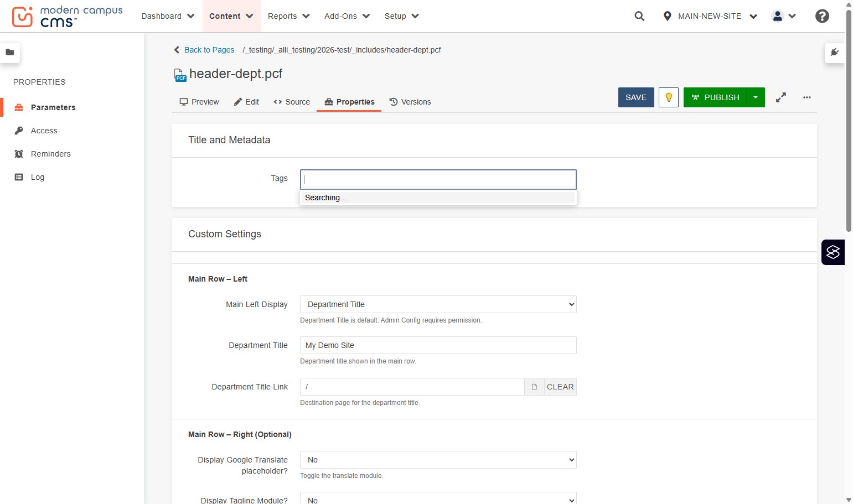Select the Properties tab
This screenshot has height=504, width=853.
coord(349,102)
